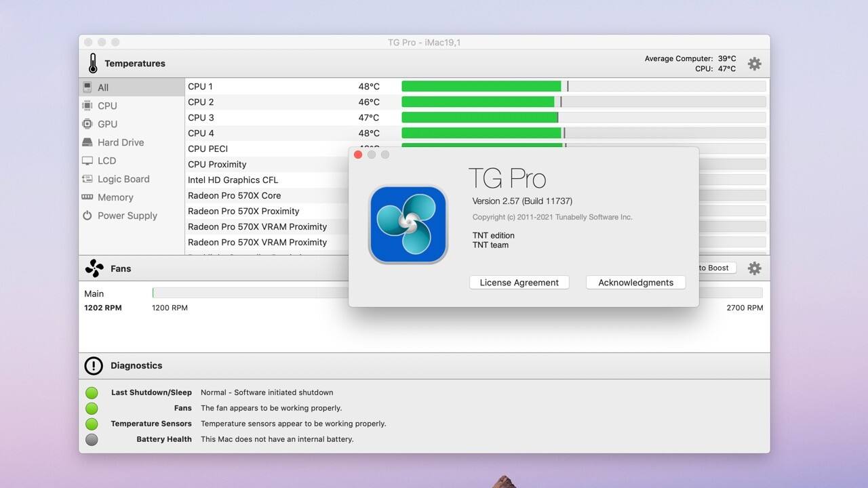Open Fans settings gear icon
This screenshot has width=868, height=488.
[x=754, y=268]
